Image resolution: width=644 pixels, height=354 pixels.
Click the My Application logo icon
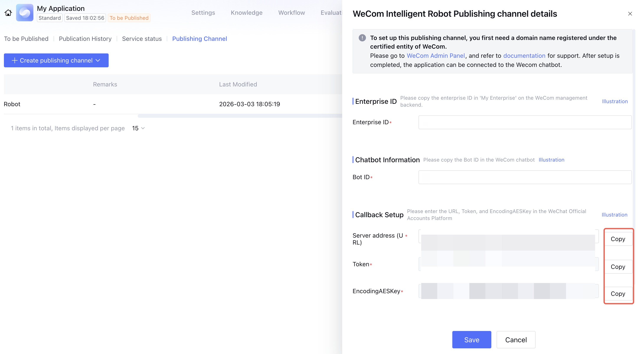tap(25, 13)
